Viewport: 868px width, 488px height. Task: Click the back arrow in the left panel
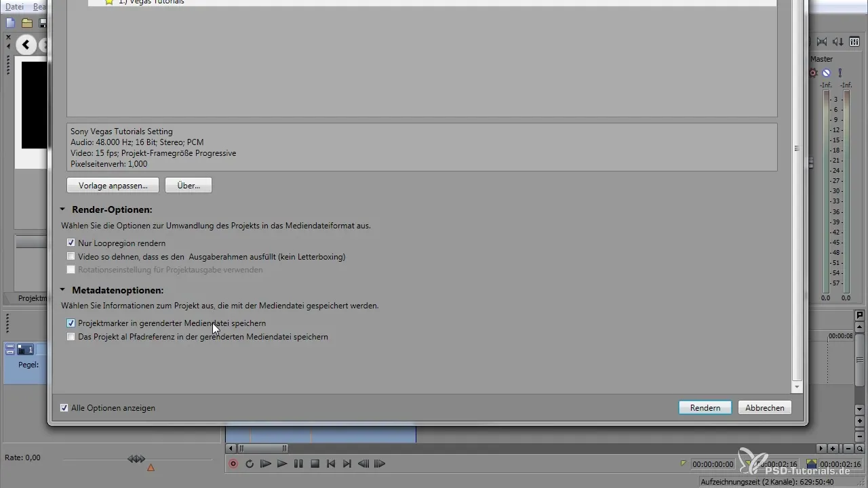point(26,45)
